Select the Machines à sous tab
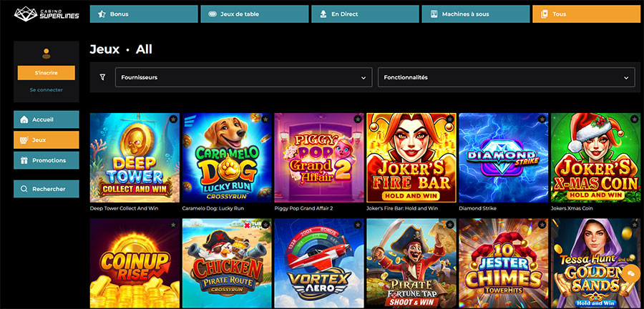This screenshot has height=309, width=644. pyautogui.click(x=476, y=14)
